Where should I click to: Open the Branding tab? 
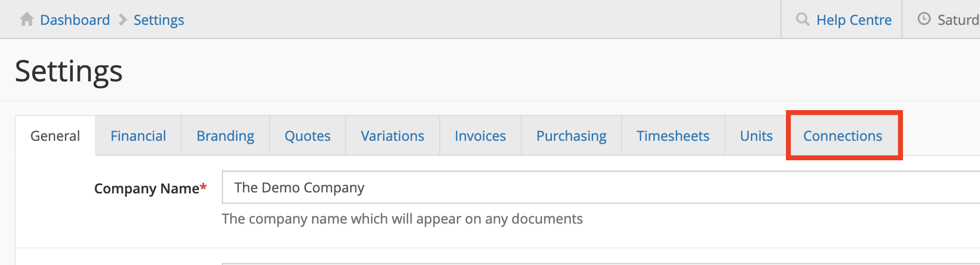pyautogui.click(x=225, y=136)
